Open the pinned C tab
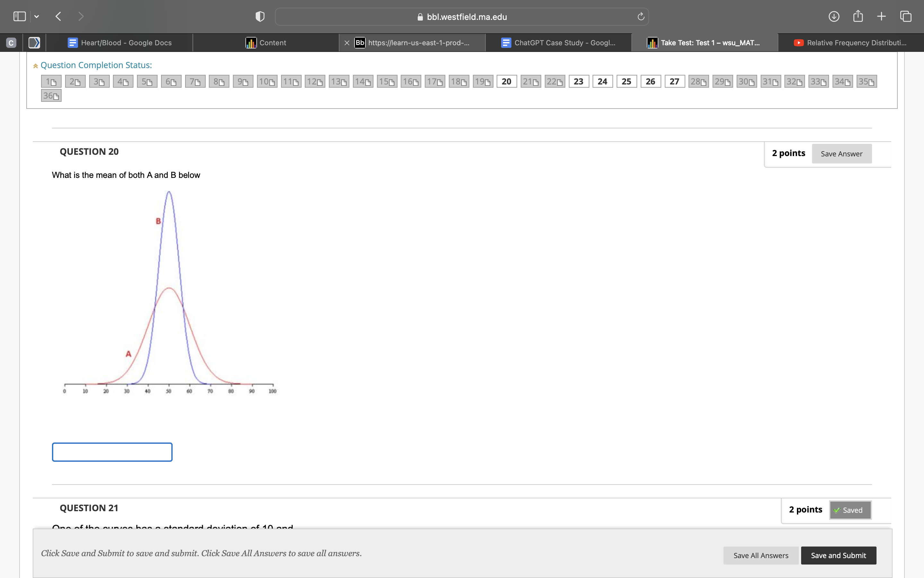The image size is (924, 578). (11, 43)
